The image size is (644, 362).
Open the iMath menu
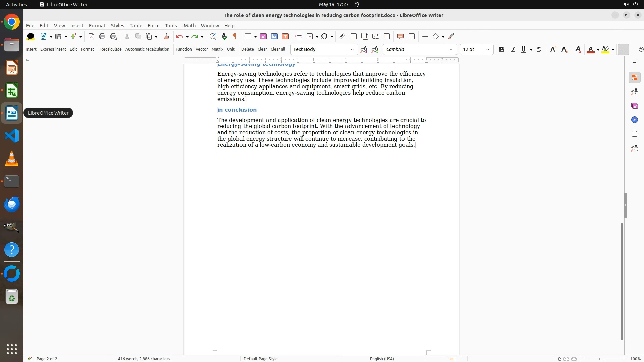pos(189,25)
